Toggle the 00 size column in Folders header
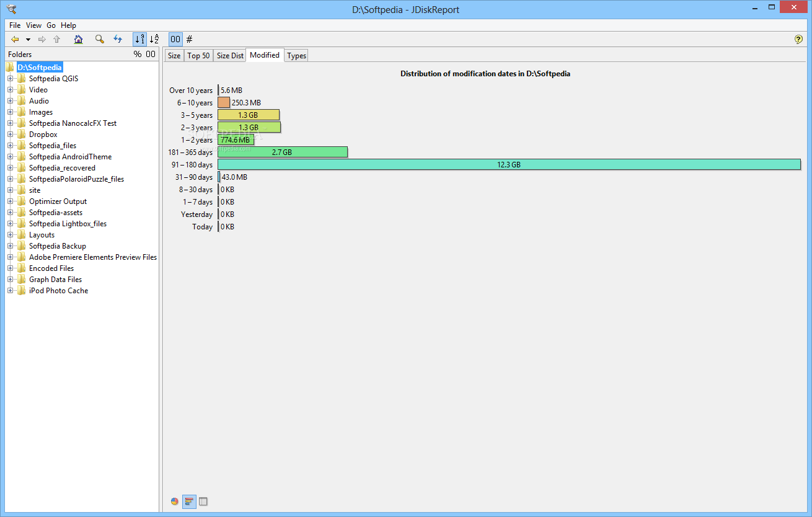 (151, 55)
